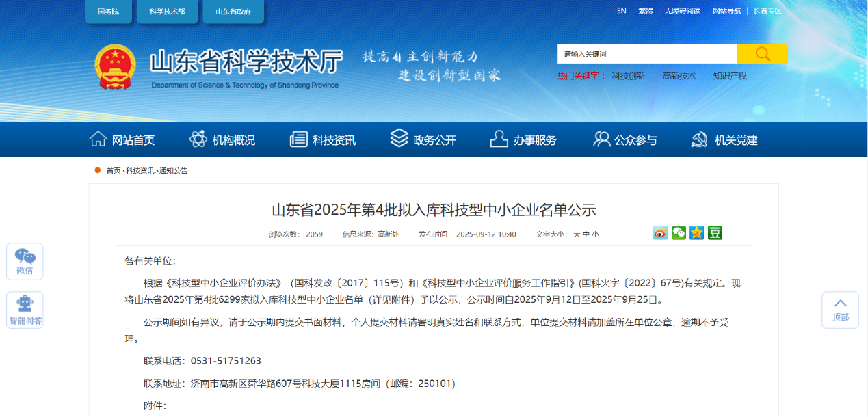Set the article font size to 大
This screenshot has height=417, width=868.
point(577,234)
